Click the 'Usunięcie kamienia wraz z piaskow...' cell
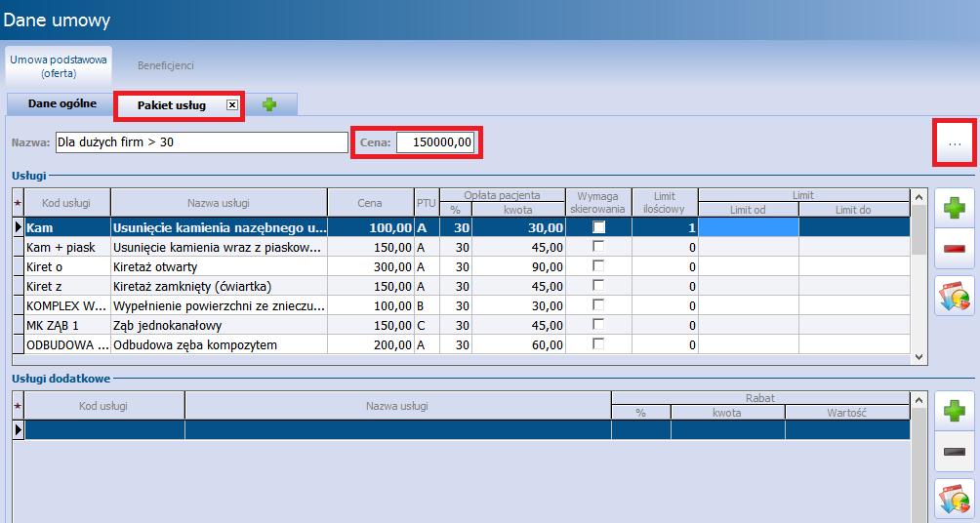This screenshot has height=523, width=980. pyautogui.click(x=219, y=248)
